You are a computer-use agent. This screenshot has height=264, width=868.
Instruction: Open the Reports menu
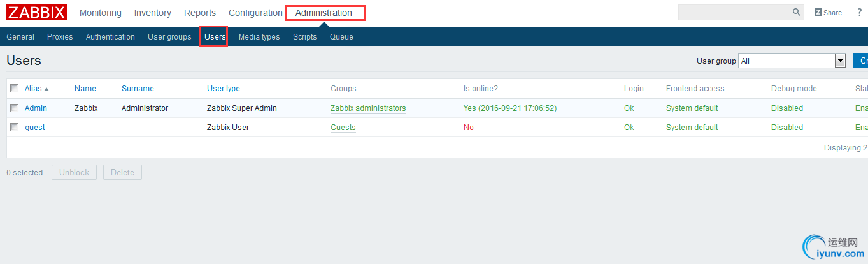pyautogui.click(x=200, y=13)
